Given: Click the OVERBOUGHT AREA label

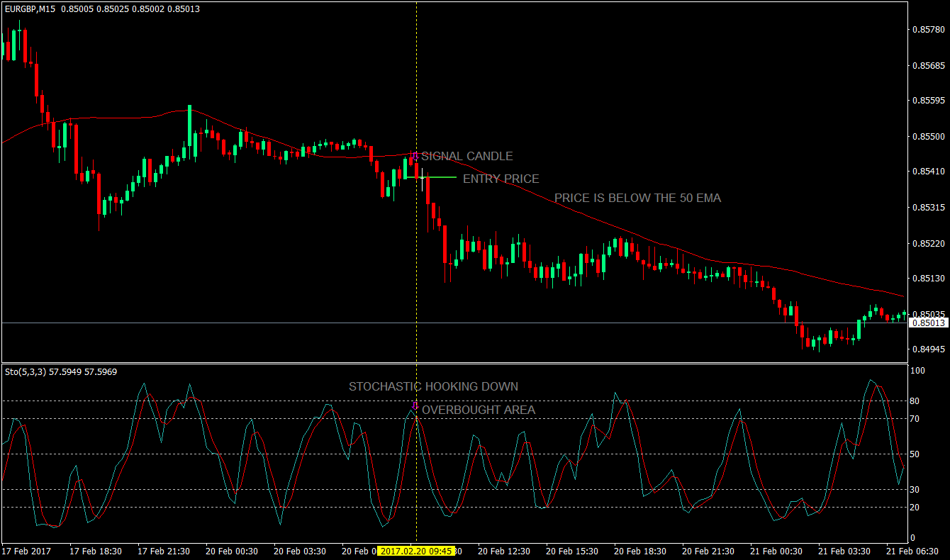Looking at the screenshot, I should pyautogui.click(x=479, y=410).
